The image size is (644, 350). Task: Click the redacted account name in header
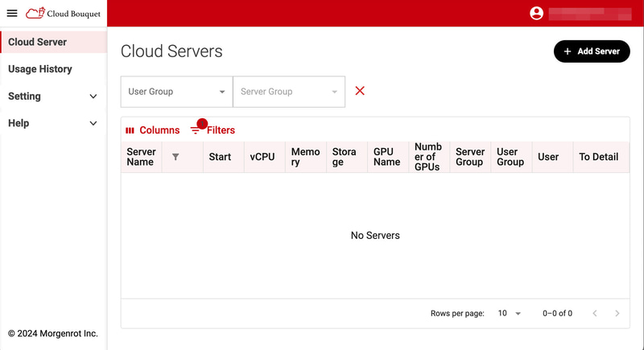pyautogui.click(x=590, y=14)
